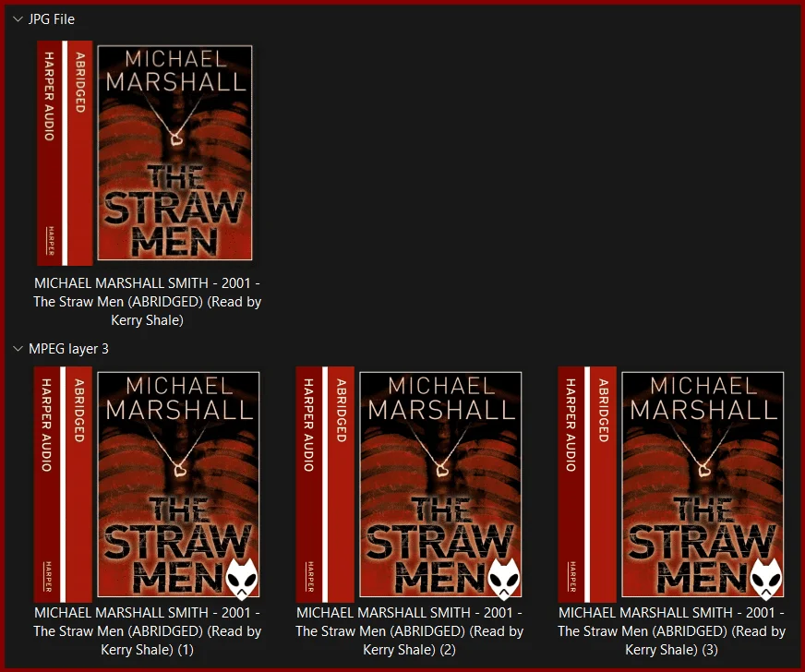The width and height of the screenshot is (805, 672).
Task: Collapse the MPEG layer 3 group chevron
Action: click(x=18, y=349)
